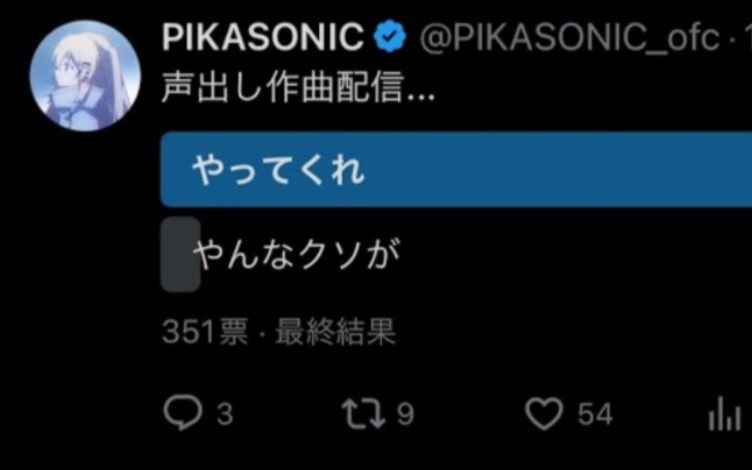Click the gray bar beside やんなクソが
Viewport: 752px width, 470px height.
coord(181,255)
